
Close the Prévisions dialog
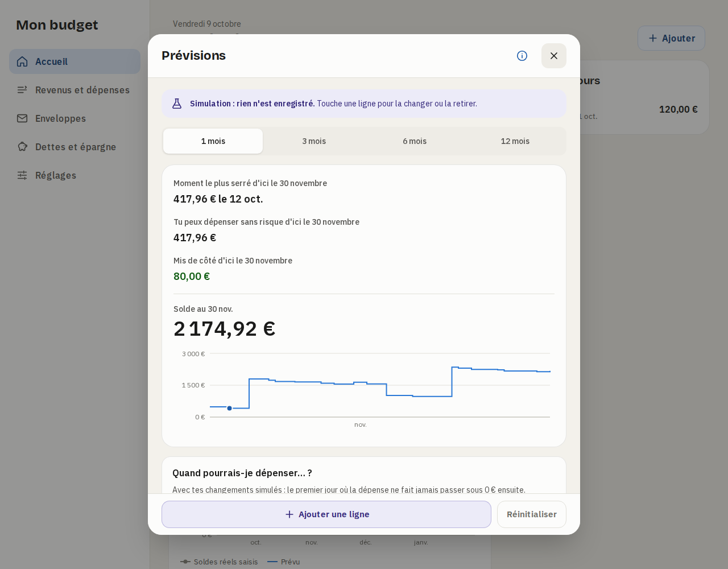pyautogui.click(x=554, y=56)
